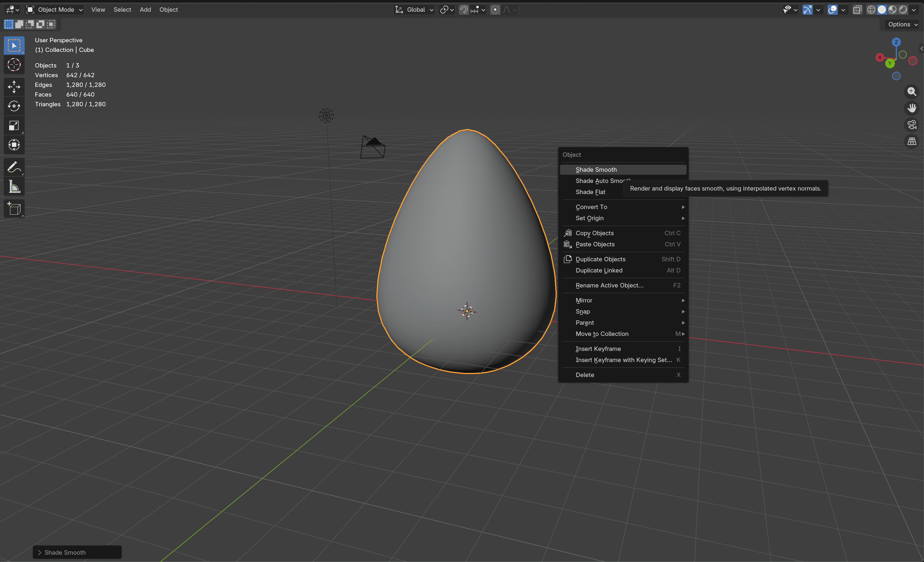Activate the Scale tool

[14, 125]
